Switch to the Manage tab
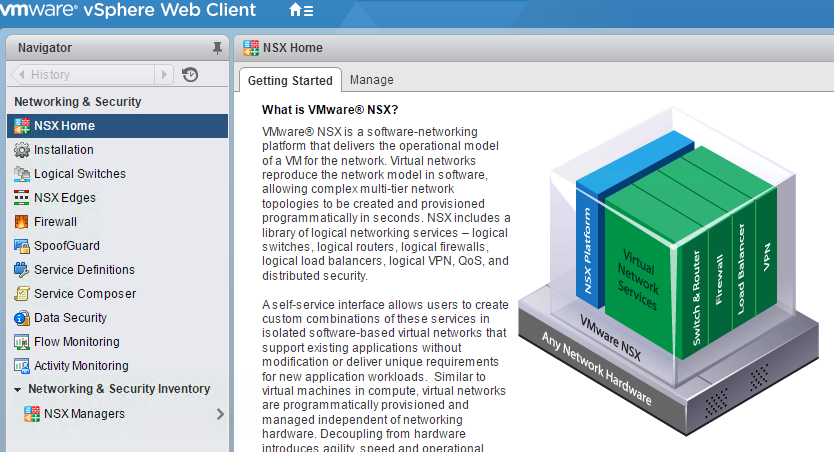 coord(371,80)
